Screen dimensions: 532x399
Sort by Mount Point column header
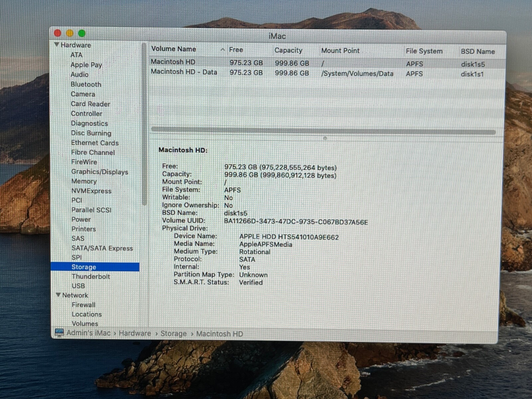tap(340, 51)
